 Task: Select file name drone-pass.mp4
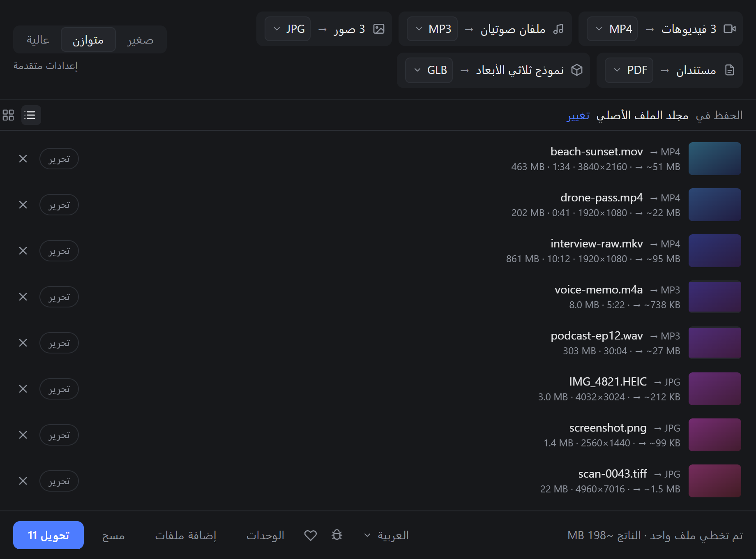click(602, 198)
